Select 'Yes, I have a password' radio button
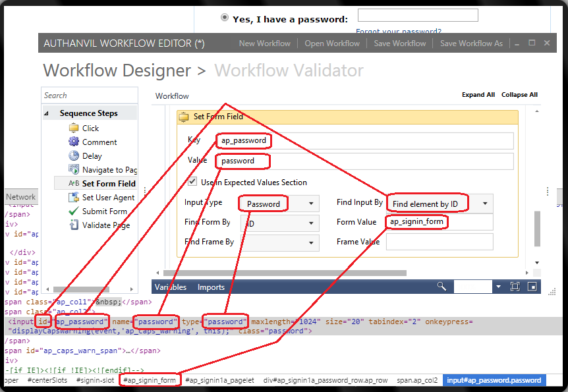 coord(225,17)
